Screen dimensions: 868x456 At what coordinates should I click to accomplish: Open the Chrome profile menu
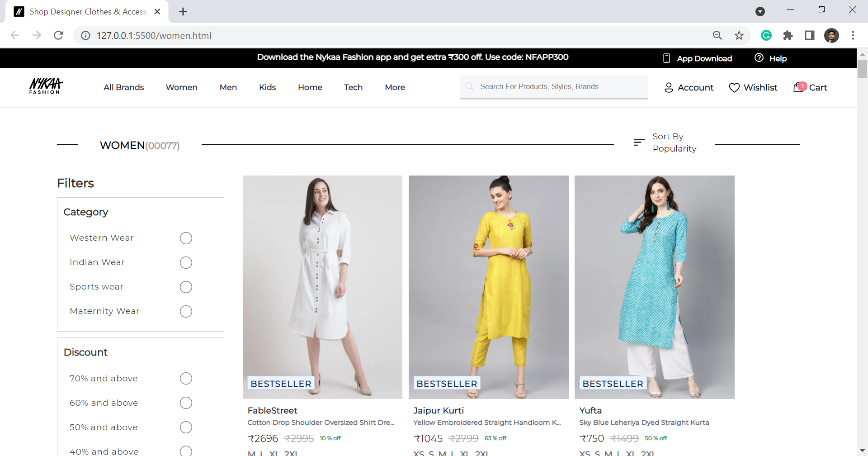point(832,35)
